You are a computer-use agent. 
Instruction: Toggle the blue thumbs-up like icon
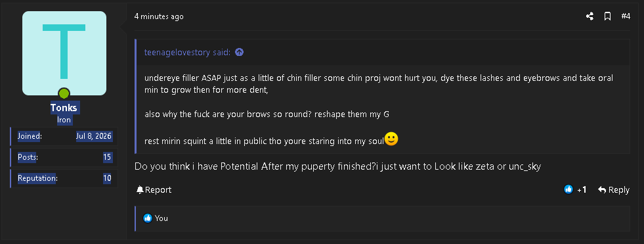569,189
